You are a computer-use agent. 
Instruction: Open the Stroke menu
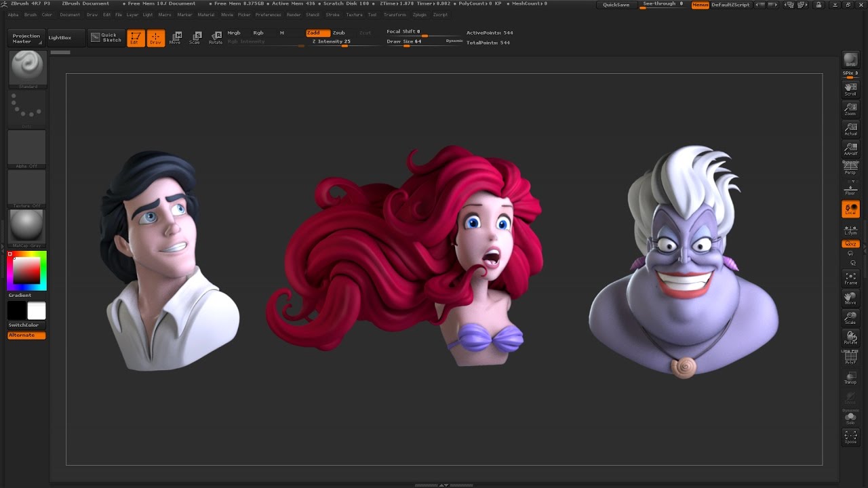(x=332, y=14)
